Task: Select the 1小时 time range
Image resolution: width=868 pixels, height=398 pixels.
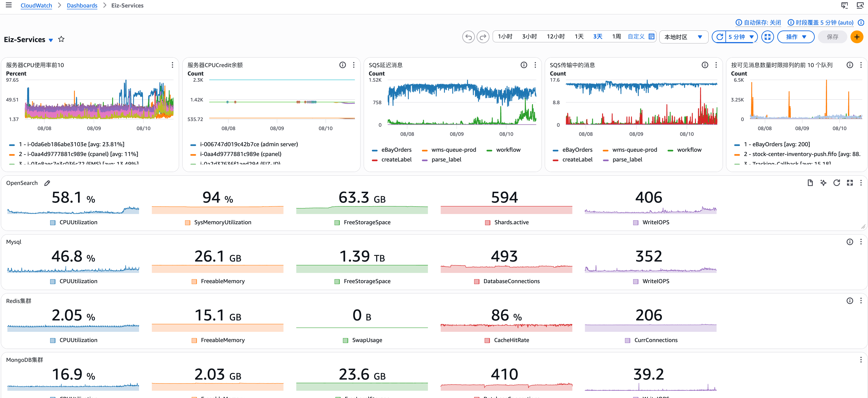Action: tap(505, 36)
